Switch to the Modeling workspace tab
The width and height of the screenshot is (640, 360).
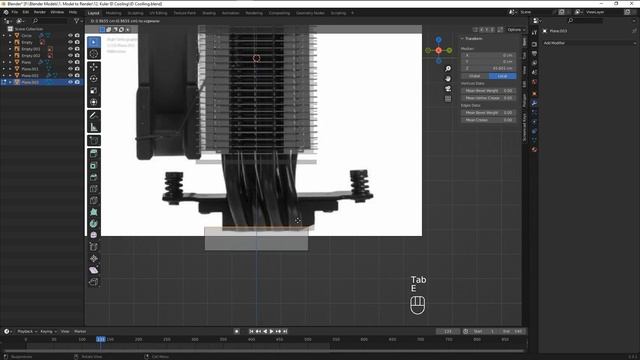(113, 13)
